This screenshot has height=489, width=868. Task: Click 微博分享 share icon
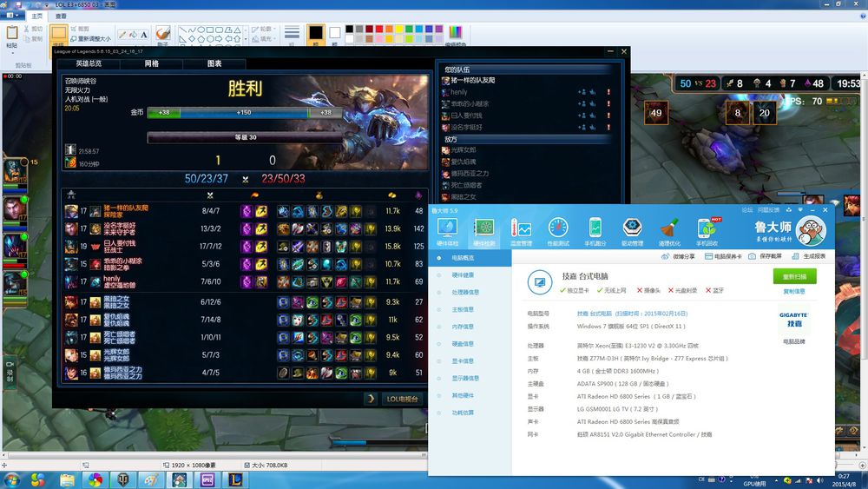click(665, 256)
